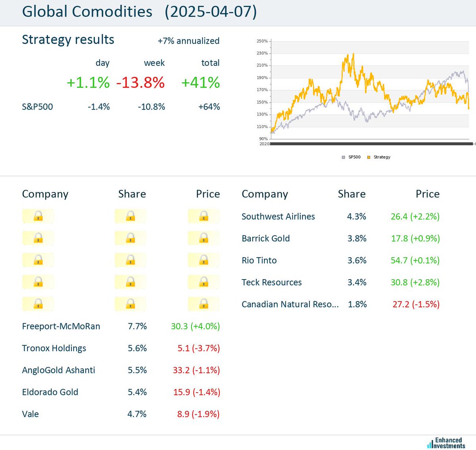Click Freeport-McMoRan price 30.3 (+4.0%)

pyautogui.click(x=196, y=326)
